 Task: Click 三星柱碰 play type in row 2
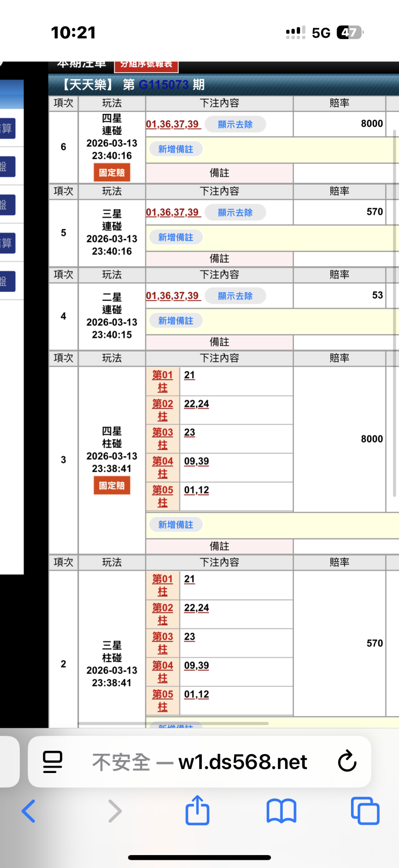coord(112,652)
